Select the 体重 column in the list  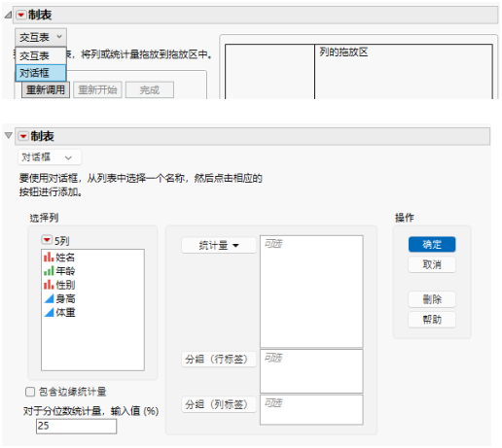[59, 312]
